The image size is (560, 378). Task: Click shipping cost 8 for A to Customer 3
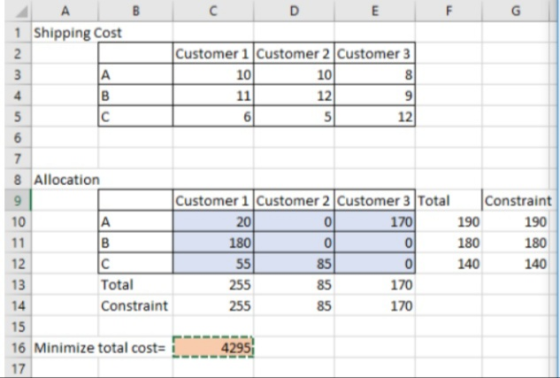click(x=375, y=75)
